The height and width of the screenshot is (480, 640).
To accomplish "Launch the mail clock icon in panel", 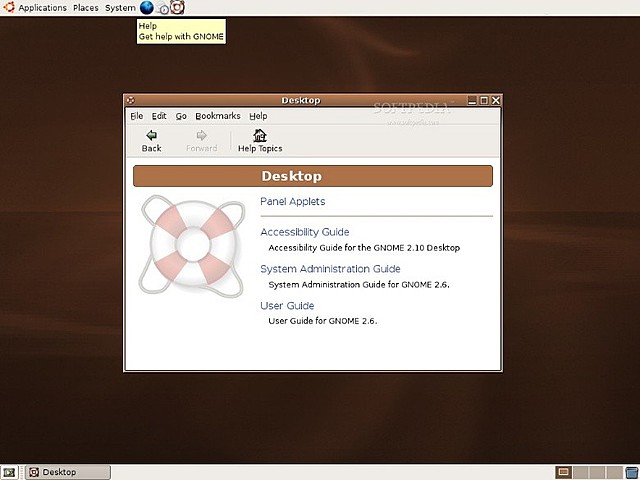I will 162,8.
